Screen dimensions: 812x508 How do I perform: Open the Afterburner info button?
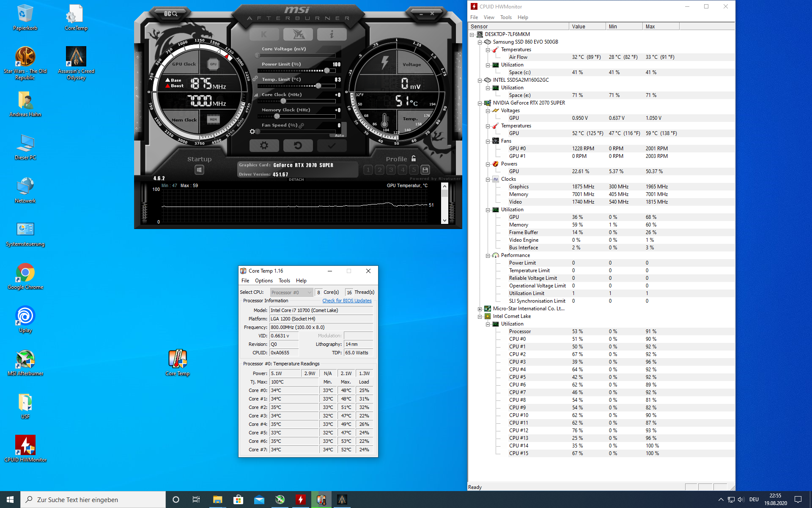332,34
